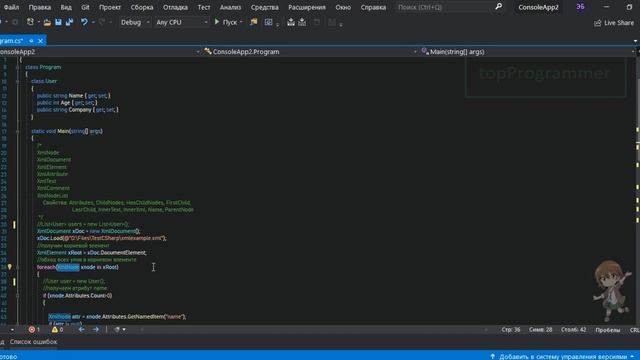Click the Столб: 42 column indicator
Image resolution: width=640 pixels, height=360 pixels.
573,330
